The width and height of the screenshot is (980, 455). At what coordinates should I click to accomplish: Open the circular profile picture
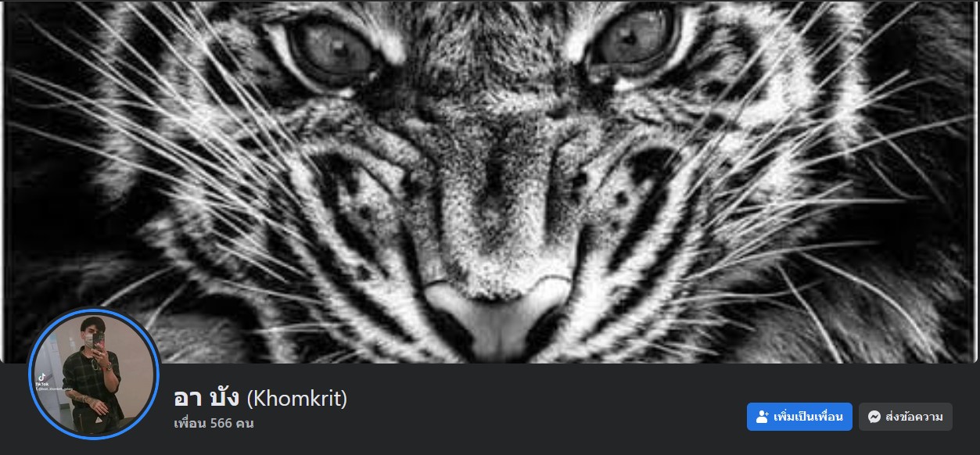point(94,374)
